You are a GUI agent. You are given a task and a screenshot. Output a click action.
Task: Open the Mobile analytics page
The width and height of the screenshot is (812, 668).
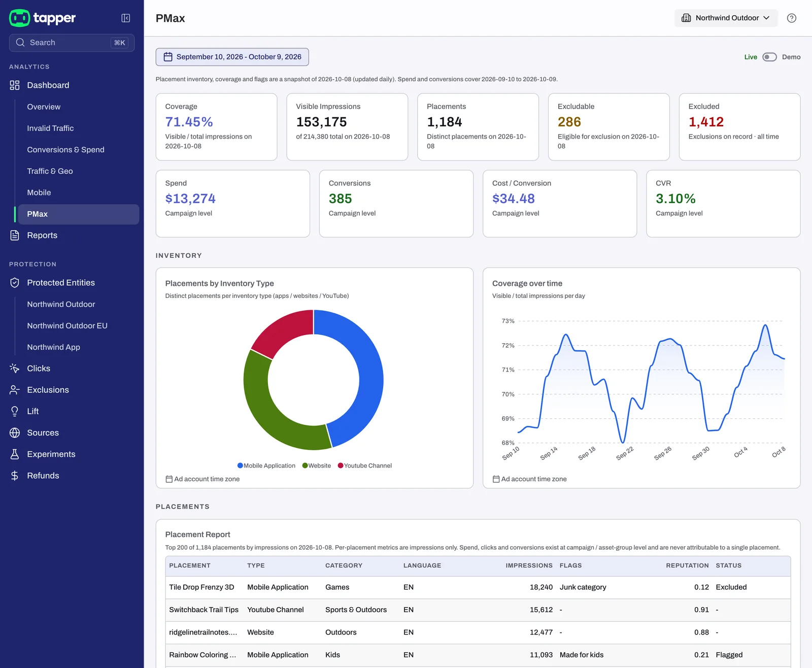coord(39,192)
